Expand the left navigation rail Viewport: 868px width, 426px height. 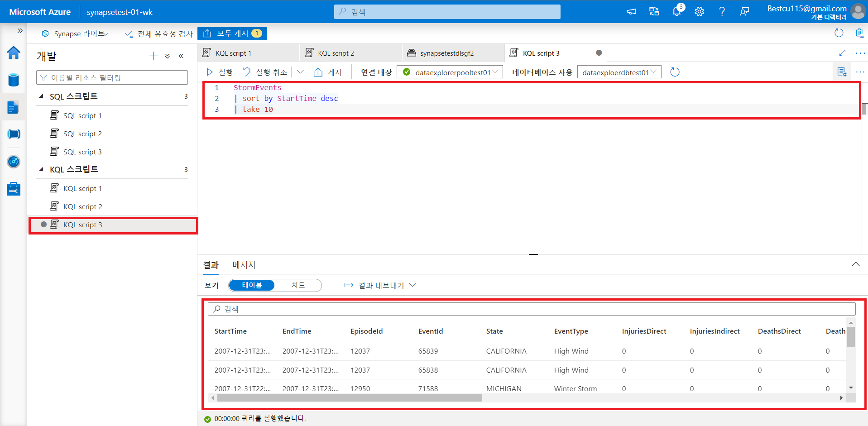pyautogui.click(x=20, y=30)
